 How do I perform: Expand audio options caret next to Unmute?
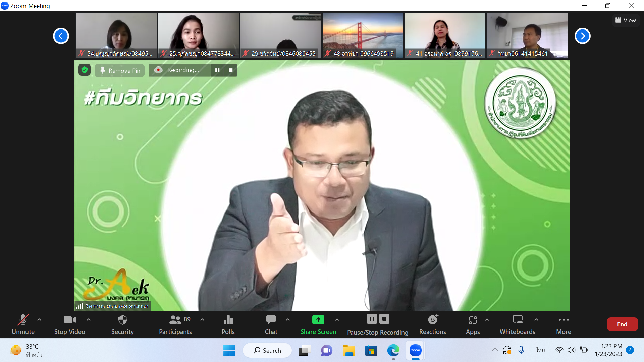coord(39,320)
